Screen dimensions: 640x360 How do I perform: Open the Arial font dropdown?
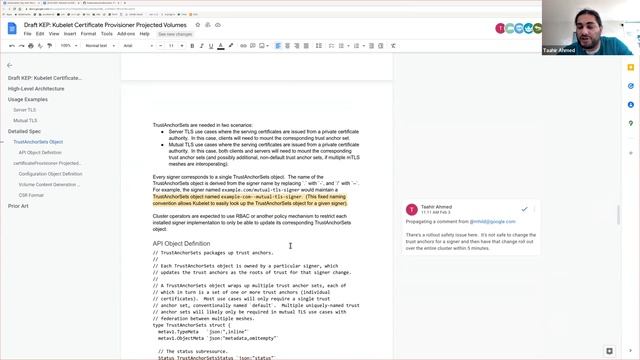coord(138,46)
